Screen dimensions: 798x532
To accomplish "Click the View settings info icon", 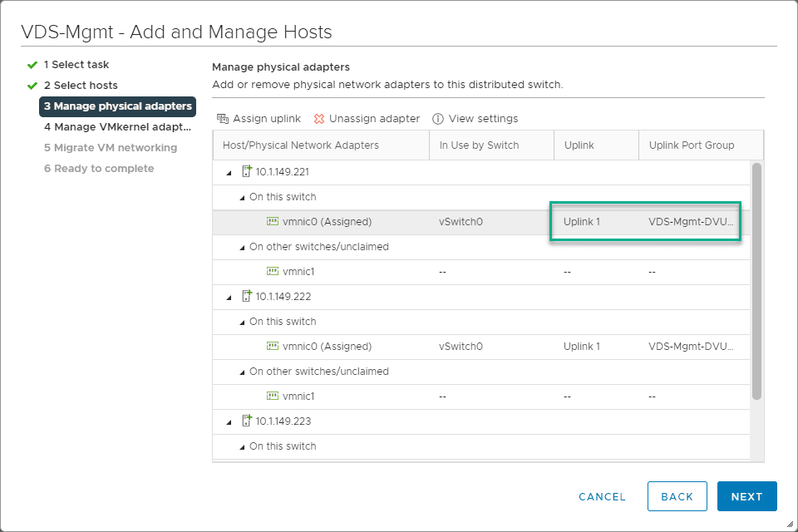I will coord(438,119).
